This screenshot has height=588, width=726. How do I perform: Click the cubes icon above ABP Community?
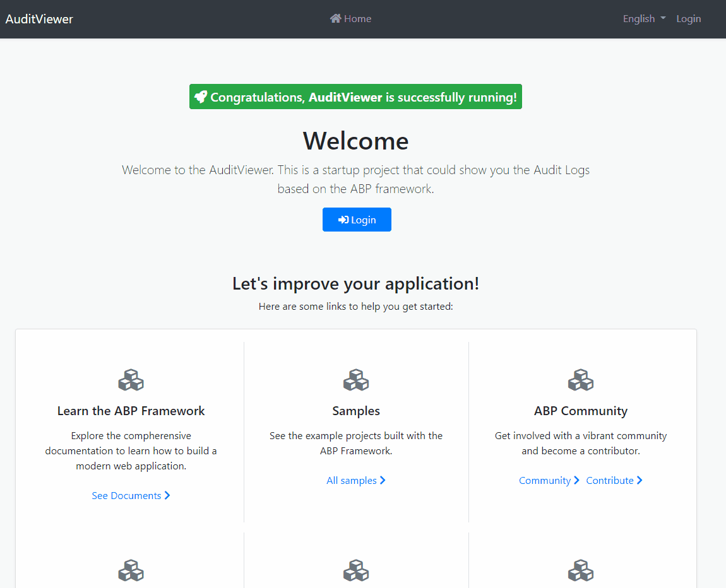click(581, 380)
